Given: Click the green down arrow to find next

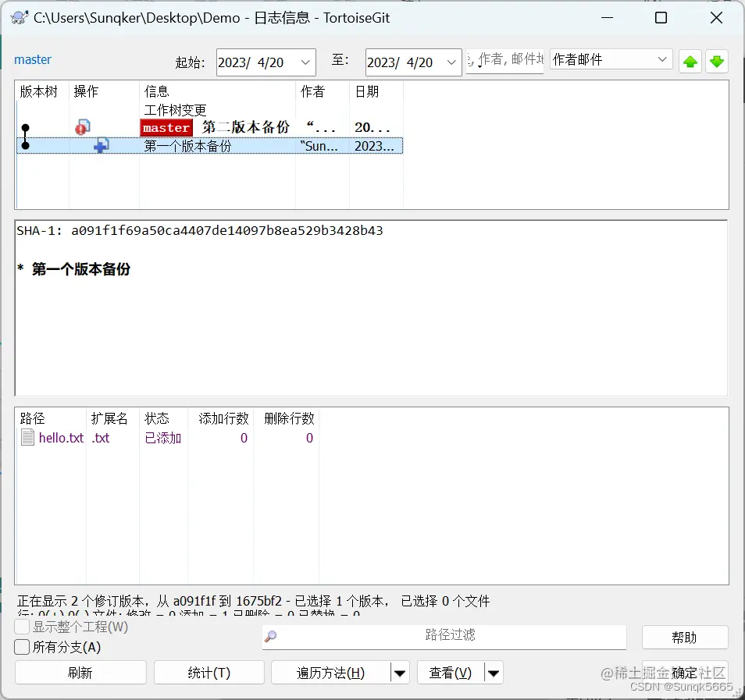Looking at the screenshot, I should (717, 61).
